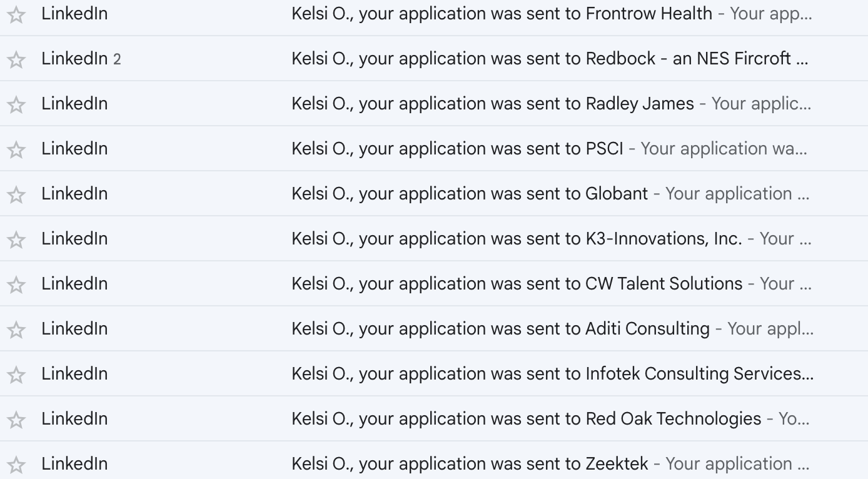This screenshot has width=868, height=479.
Task: Open the PSCI application confirmation email
Action: click(434, 149)
